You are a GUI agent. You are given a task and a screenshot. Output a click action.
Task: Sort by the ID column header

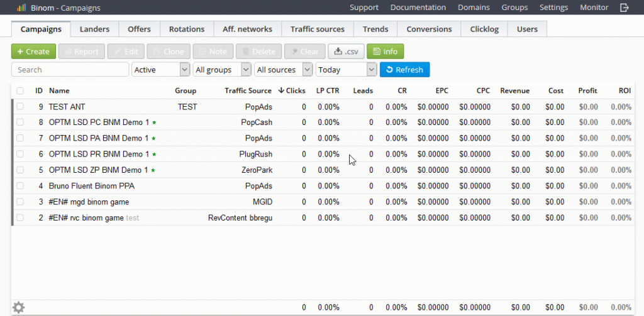[x=39, y=90]
